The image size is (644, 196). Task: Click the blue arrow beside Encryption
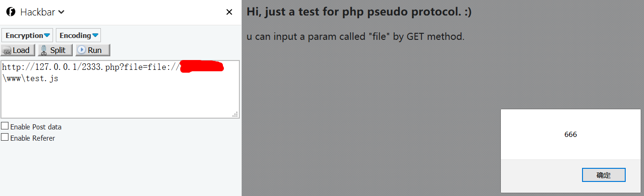pos(47,36)
